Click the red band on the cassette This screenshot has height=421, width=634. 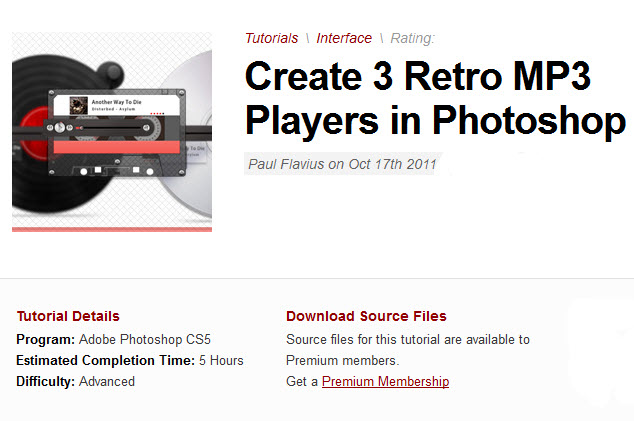[116, 147]
